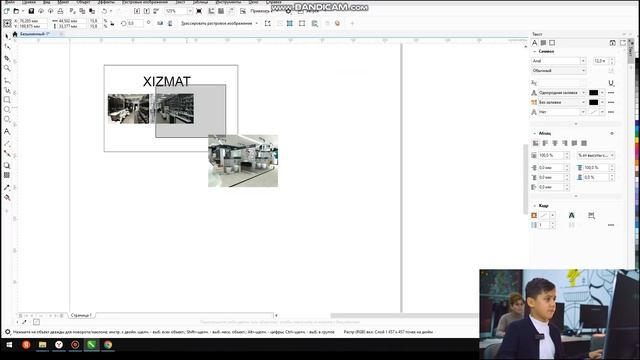Set paragraph alignment to left
640x360 pixels.
coord(545,143)
